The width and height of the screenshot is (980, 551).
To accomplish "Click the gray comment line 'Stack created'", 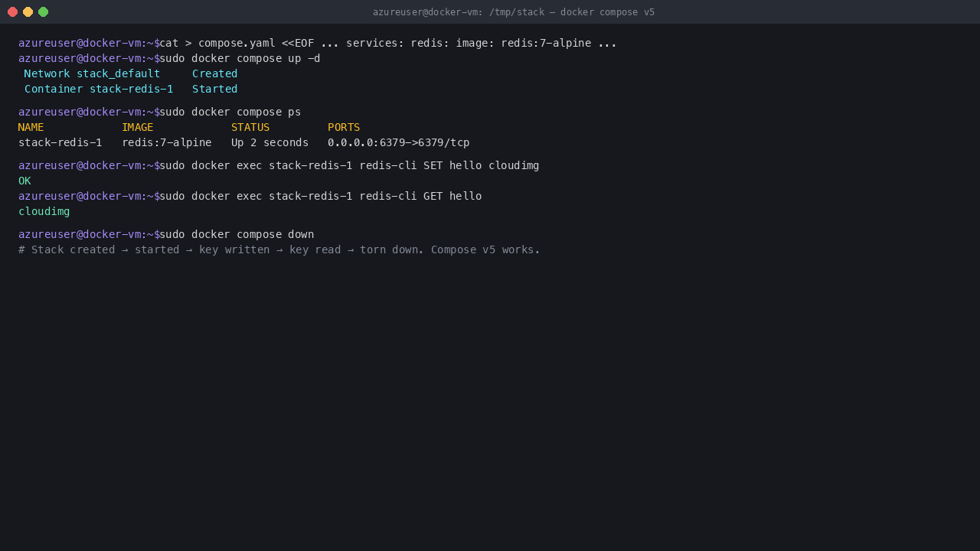I will click(x=279, y=249).
